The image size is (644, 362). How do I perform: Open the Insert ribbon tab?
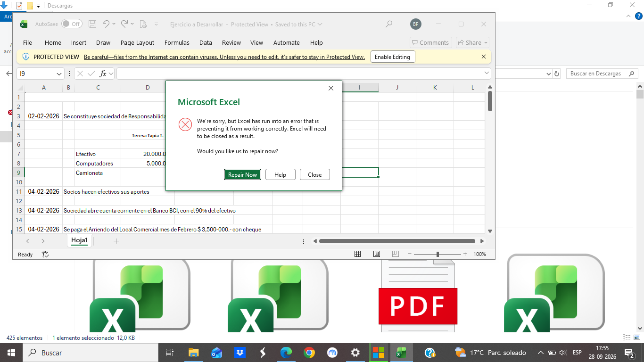(x=79, y=42)
